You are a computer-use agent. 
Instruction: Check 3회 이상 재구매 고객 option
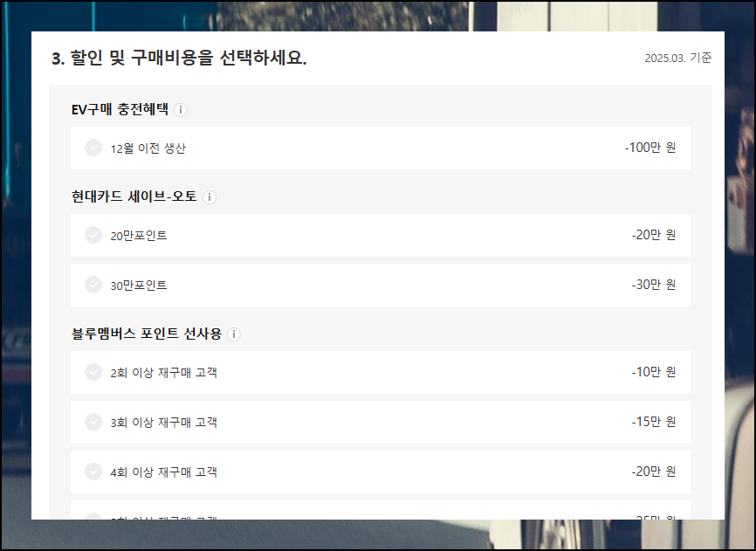point(93,422)
